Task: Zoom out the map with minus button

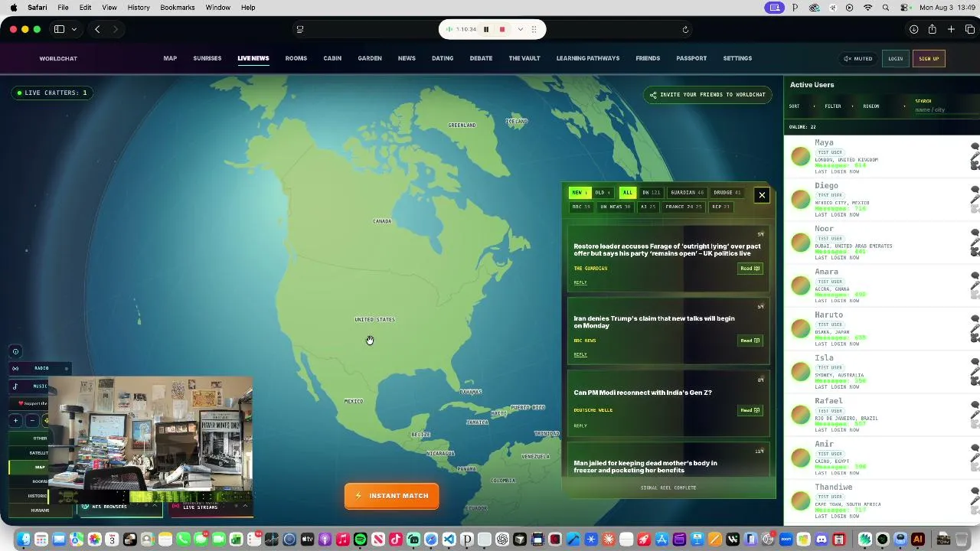Action: click(32, 420)
